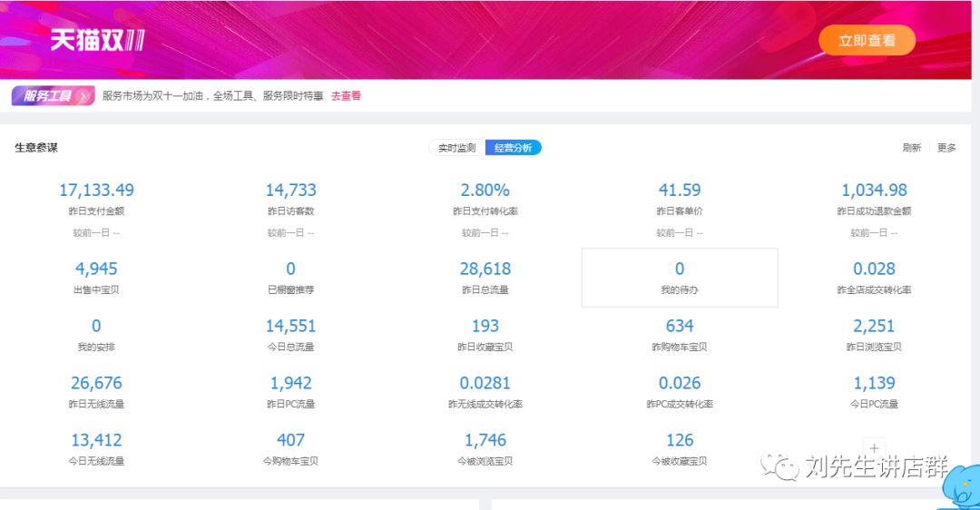Click the 天猫双11 banner logo

point(97,41)
